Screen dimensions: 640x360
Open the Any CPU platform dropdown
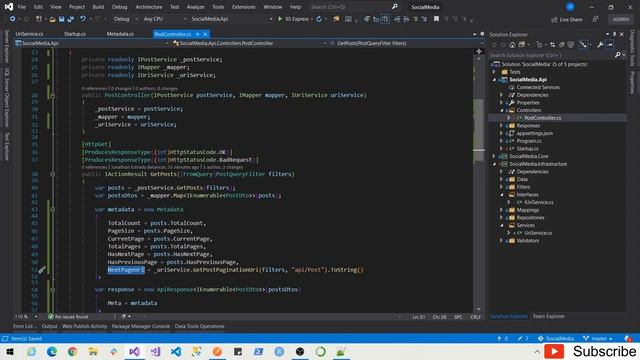click(x=164, y=19)
